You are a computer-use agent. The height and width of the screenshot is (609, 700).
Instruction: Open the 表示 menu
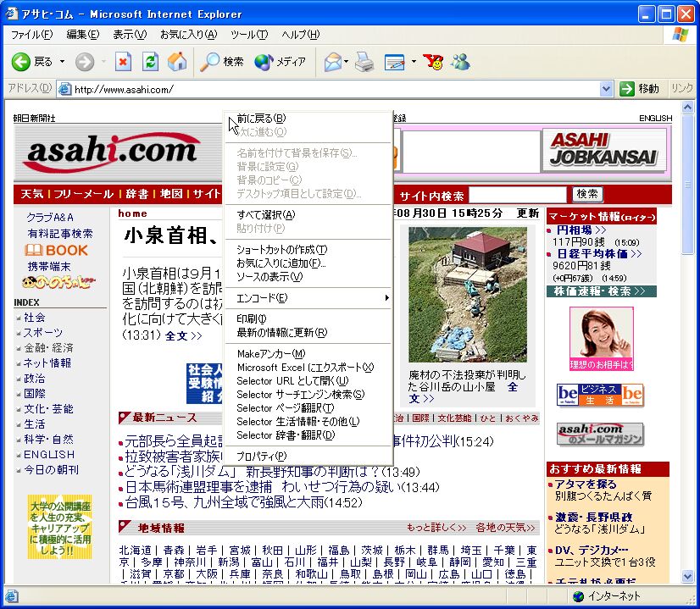[x=130, y=35]
